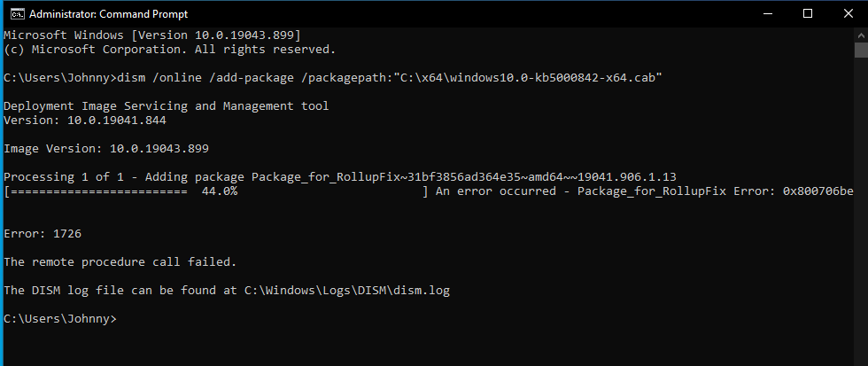Close the Administrator Command Prompt window
The image size is (868, 366).
(849, 14)
